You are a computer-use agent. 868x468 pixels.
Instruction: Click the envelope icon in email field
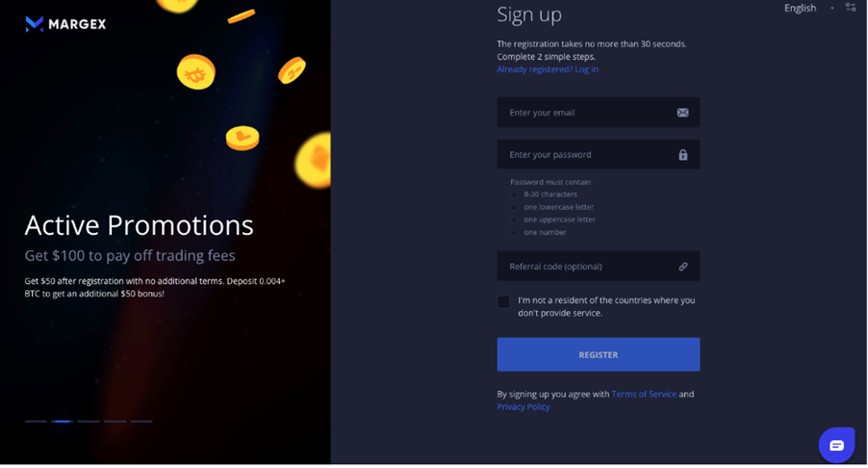click(x=682, y=113)
